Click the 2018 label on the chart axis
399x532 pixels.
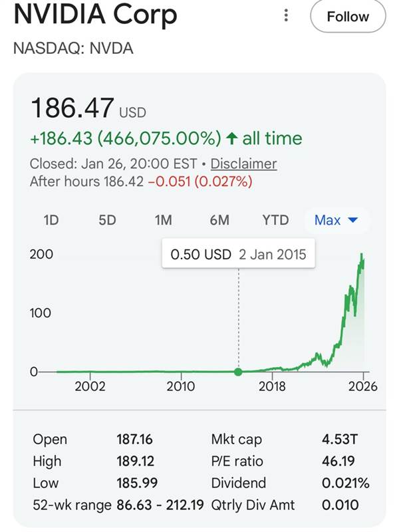click(272, 386)
